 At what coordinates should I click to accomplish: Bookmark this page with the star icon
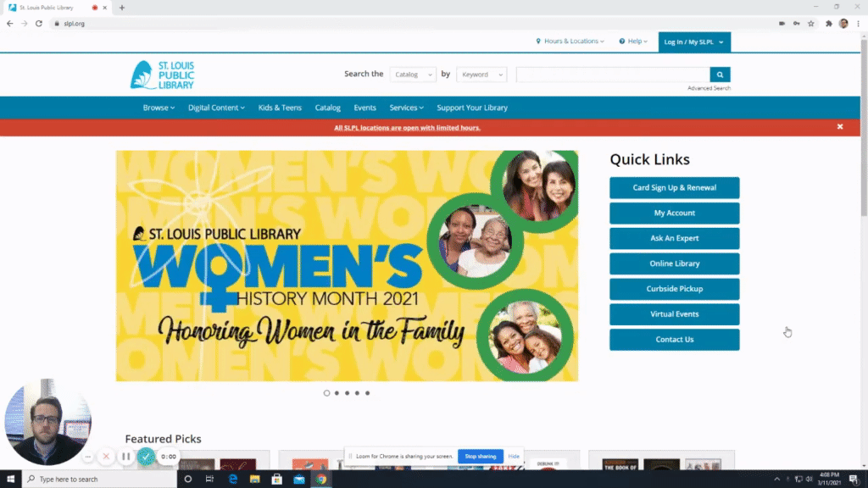pyautogui.click(x=811, y=24)
